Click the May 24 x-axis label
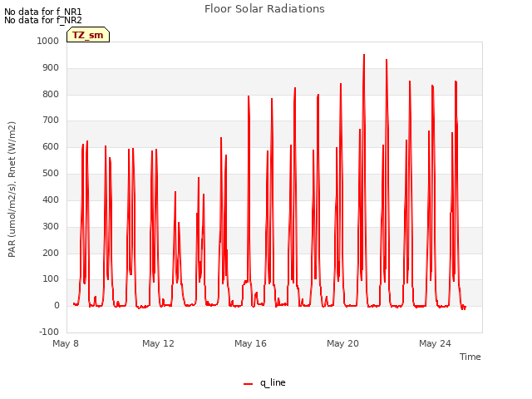The width and height of the screenshot is (532, 399). click(435, 343)
